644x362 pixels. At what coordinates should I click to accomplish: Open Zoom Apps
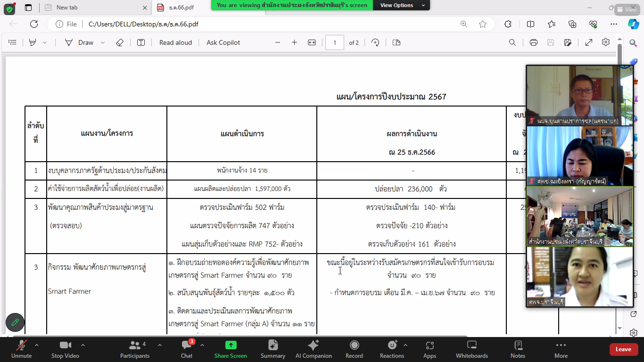pyautogui.click(x=429, y=349)
